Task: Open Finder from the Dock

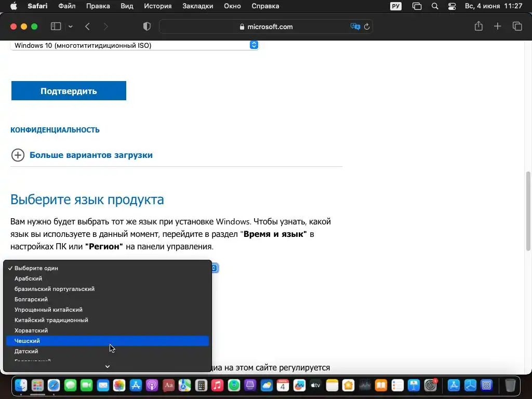Action: point(21,385)
